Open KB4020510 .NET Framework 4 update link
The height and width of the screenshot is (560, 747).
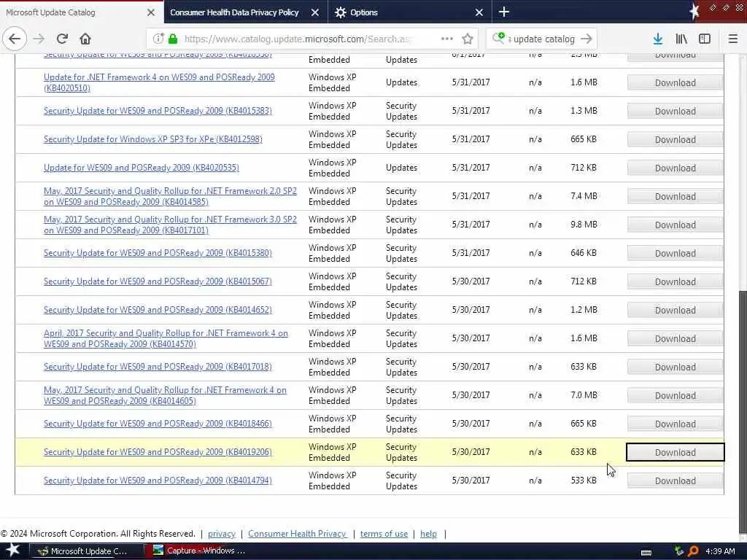(x=159, y=82)
